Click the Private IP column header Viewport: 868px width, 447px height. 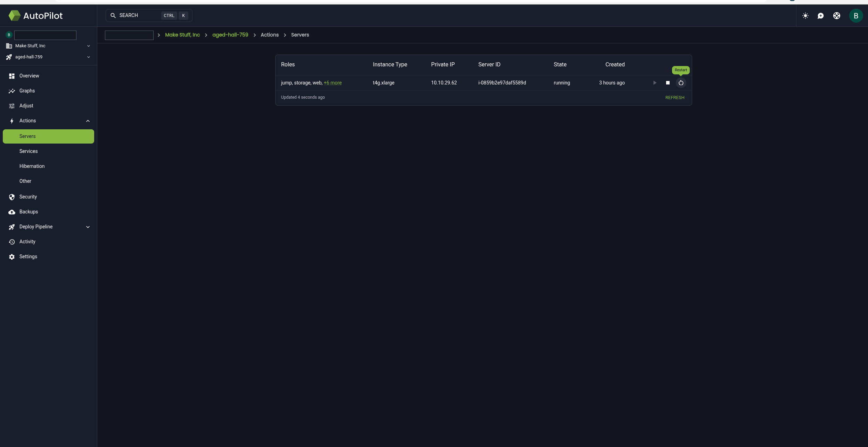pos(443,65)
